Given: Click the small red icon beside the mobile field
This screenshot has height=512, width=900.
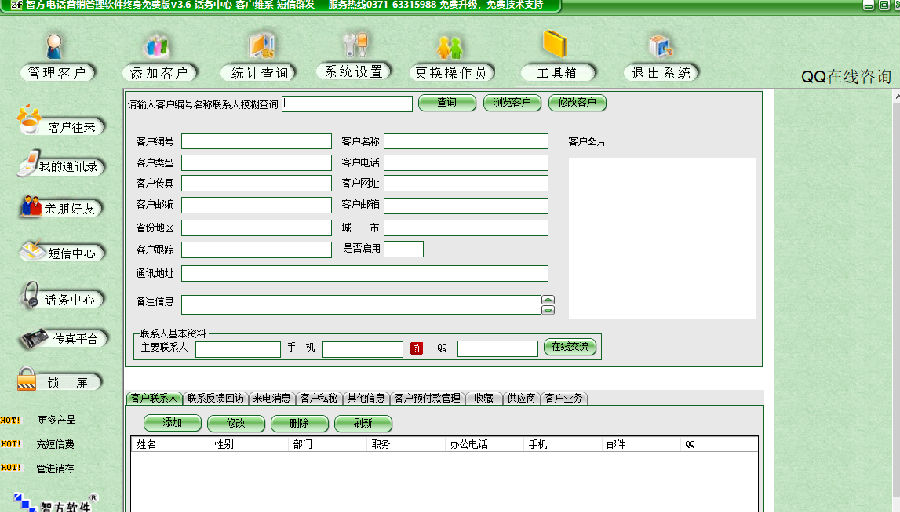Looking at the screenshot, I should 417,348.
